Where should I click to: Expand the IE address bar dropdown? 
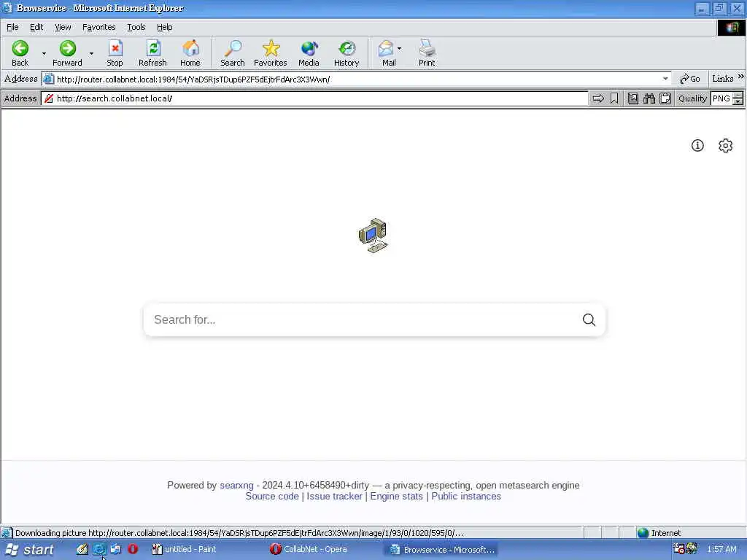pos(665,79)
